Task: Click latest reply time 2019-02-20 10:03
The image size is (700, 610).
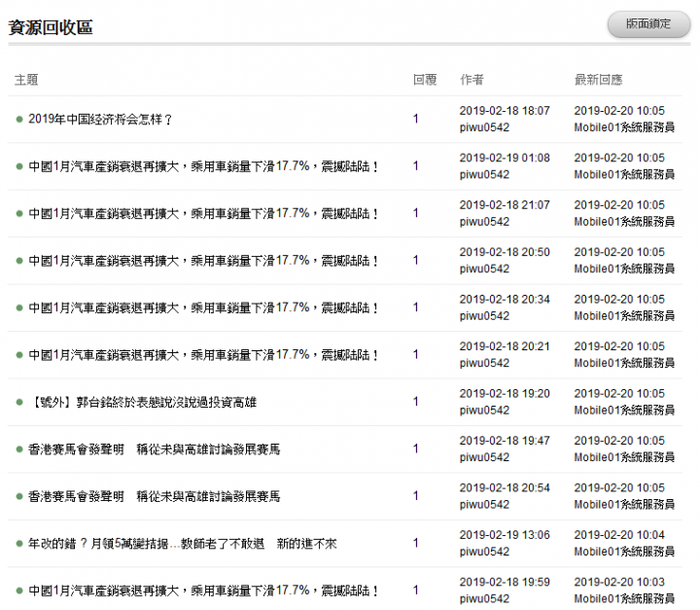Action: pyautogui.click(x=619, y=582)
